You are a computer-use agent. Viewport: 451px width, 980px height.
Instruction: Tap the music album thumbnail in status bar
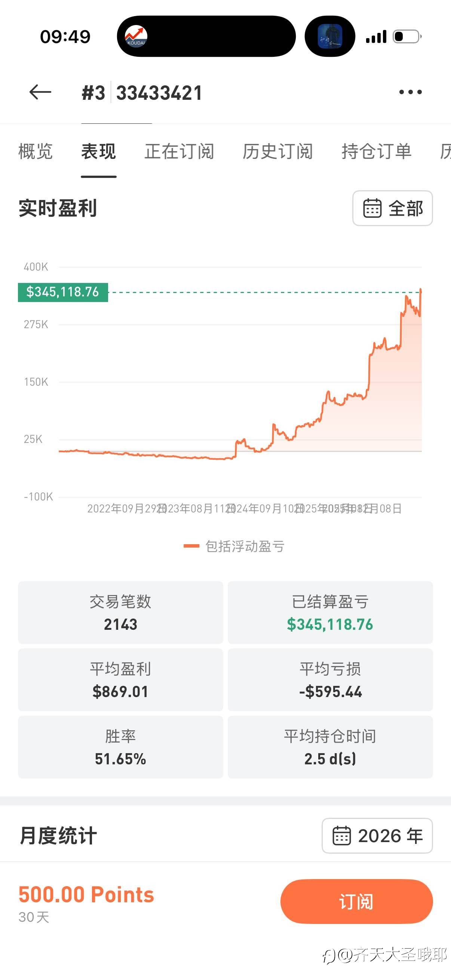coord(329,37)
